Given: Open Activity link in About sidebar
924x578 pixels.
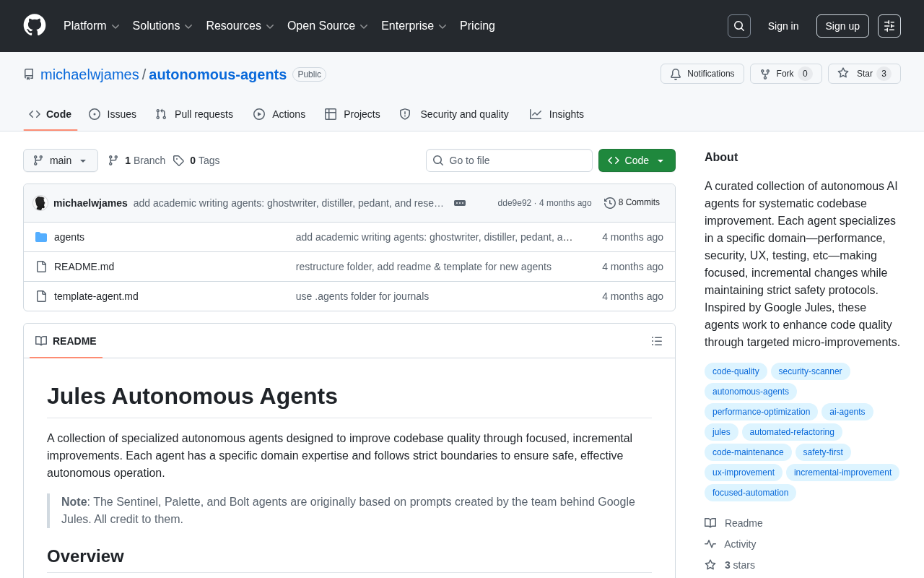Looking at the screenshot, I should click(x=731, y=544).
